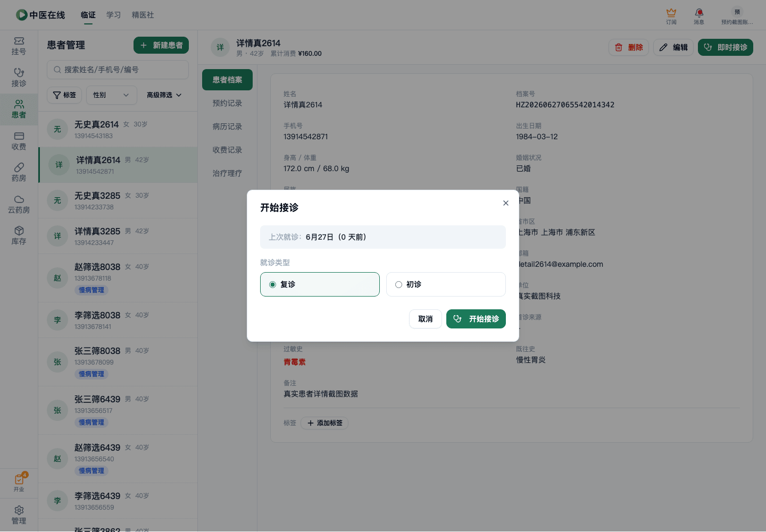Screen dimensions: 766x532
Task: Open the 云药房 cloud pharmacy icon
Action: point(19,204)
